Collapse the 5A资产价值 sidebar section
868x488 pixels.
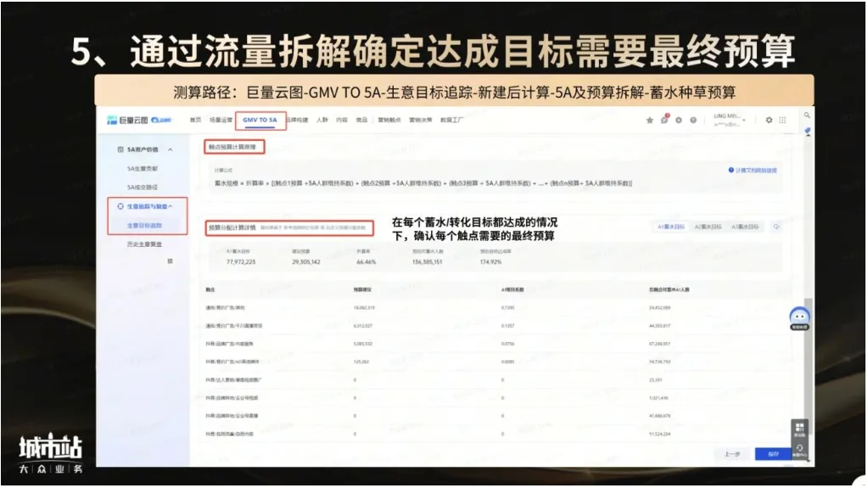170,149
